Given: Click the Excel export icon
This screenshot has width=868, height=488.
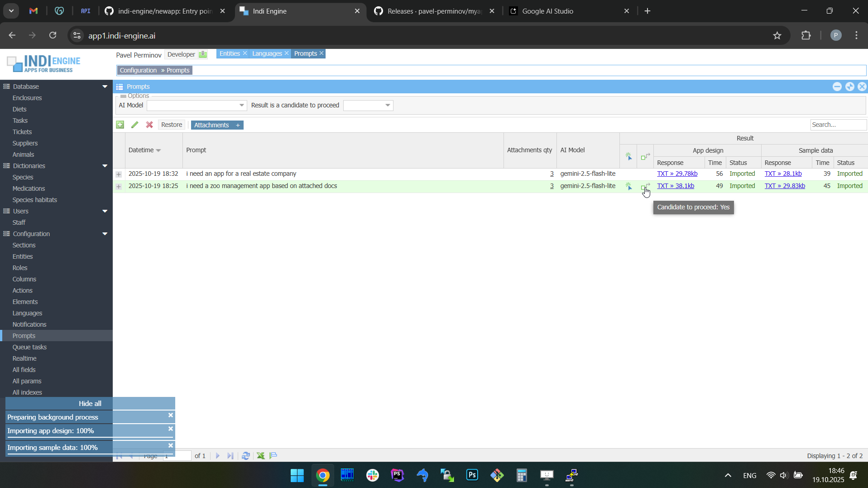Looking at the screenshot, I should [x=261, y=456].
